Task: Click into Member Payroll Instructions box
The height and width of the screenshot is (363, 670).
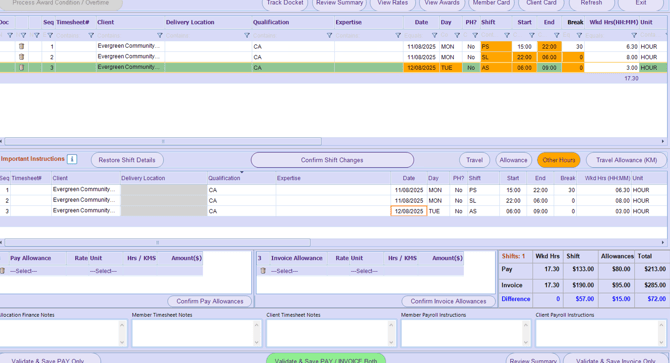Action: point(462,333)
